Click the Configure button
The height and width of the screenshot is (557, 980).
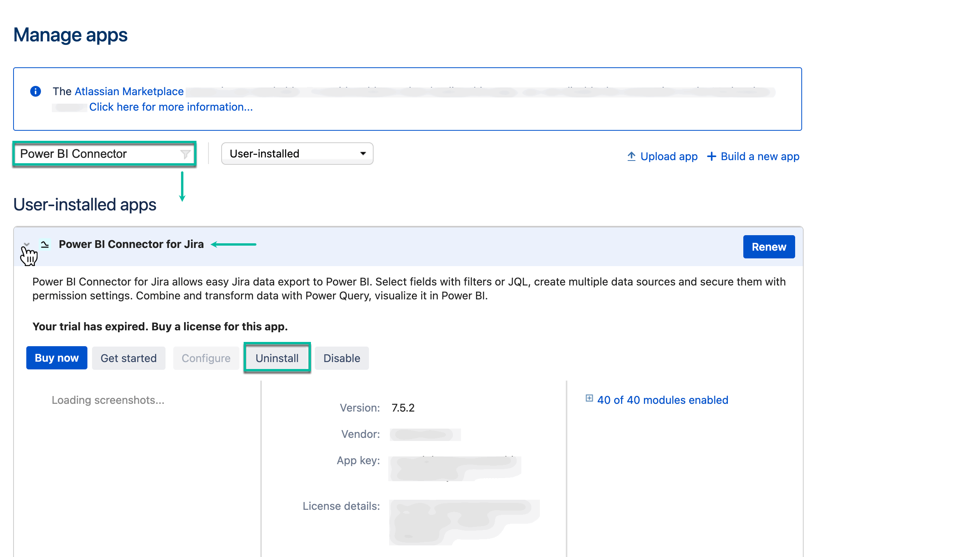[206, 358]
